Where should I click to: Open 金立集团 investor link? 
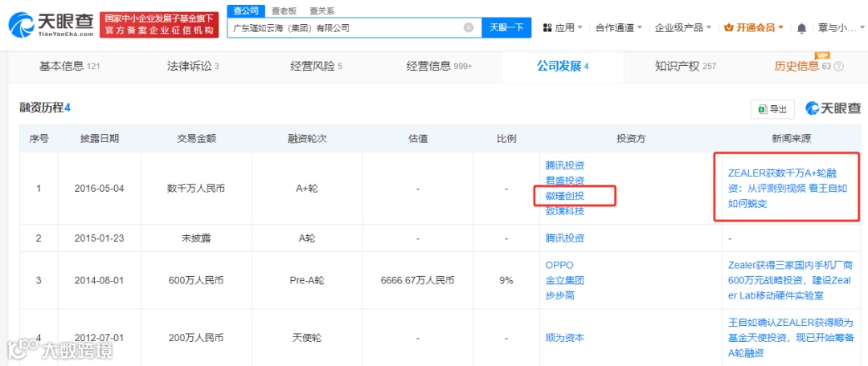[x=565, y=280]
